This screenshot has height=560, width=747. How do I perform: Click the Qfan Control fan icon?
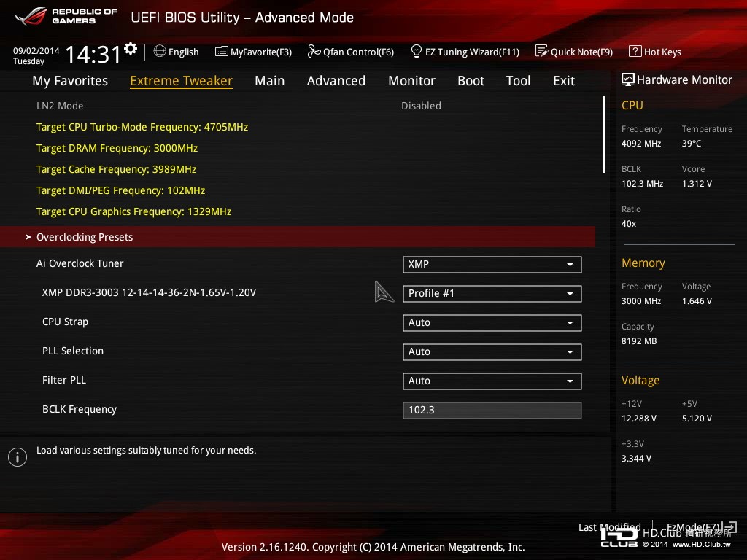(x=314, y=51)
